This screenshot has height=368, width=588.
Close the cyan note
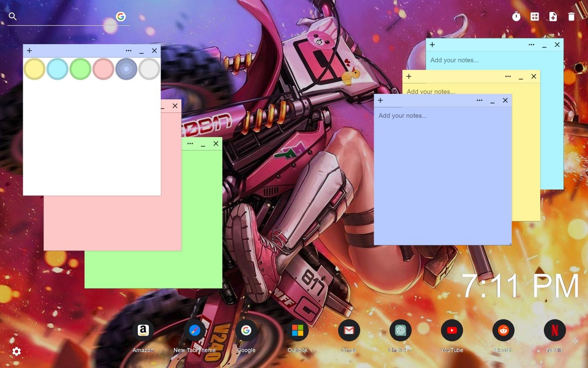pyautogui.click(x=557, y=45)
